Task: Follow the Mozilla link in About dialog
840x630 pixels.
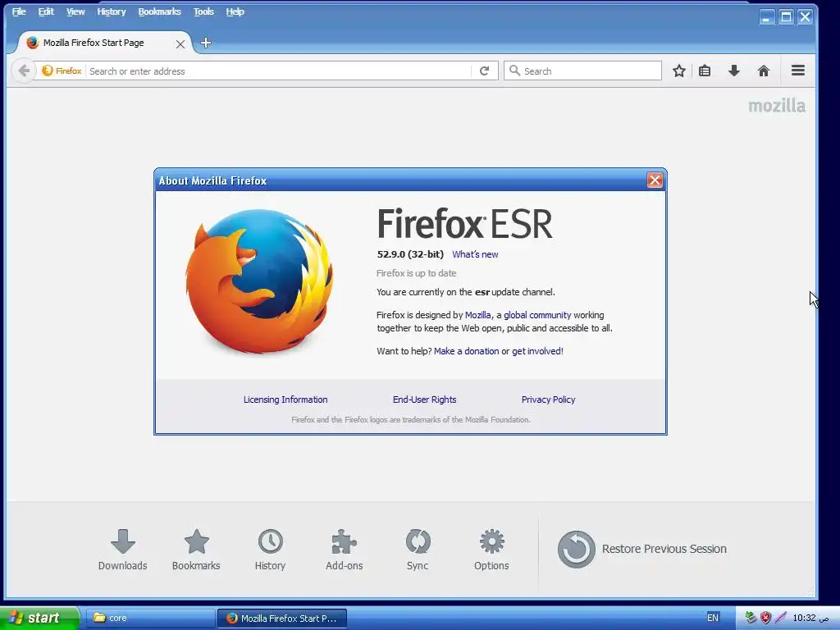Action: click(x=478, y=315)
